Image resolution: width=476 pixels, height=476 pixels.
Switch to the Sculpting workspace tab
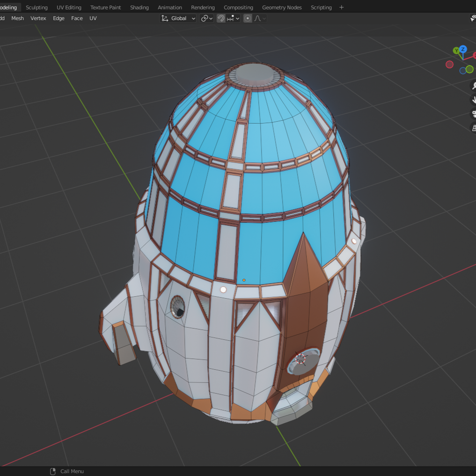point(37,7)
